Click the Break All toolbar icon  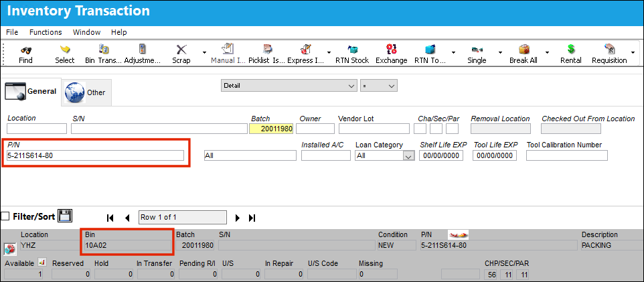tap(524, 50)
